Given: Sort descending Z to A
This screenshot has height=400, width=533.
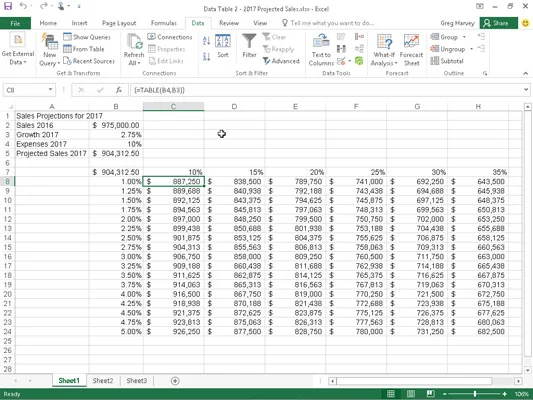Looking at the screenshot, I should [206, 56].
